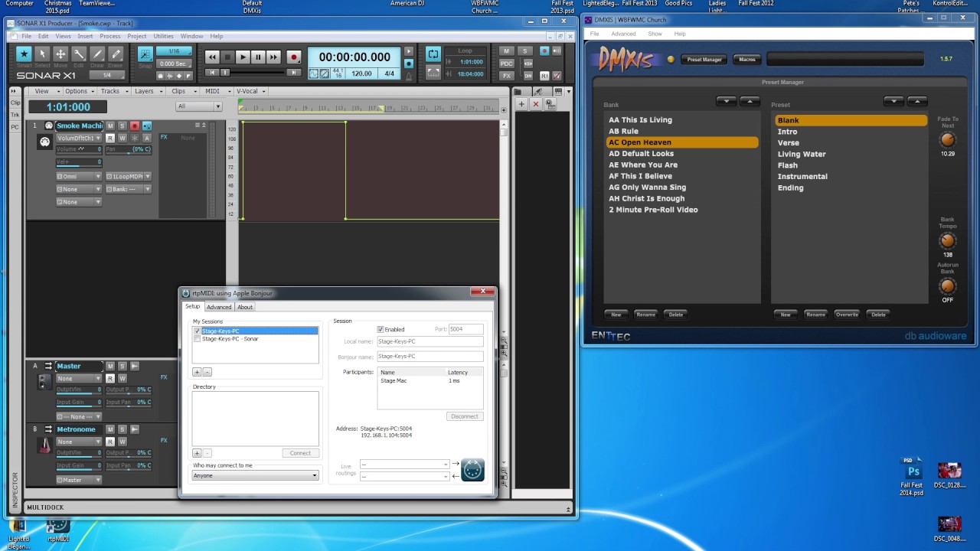Viewport: 980px width, 551px height.
Task: Click the Autorun Bank knob
Action: click(x=948, y=286)
